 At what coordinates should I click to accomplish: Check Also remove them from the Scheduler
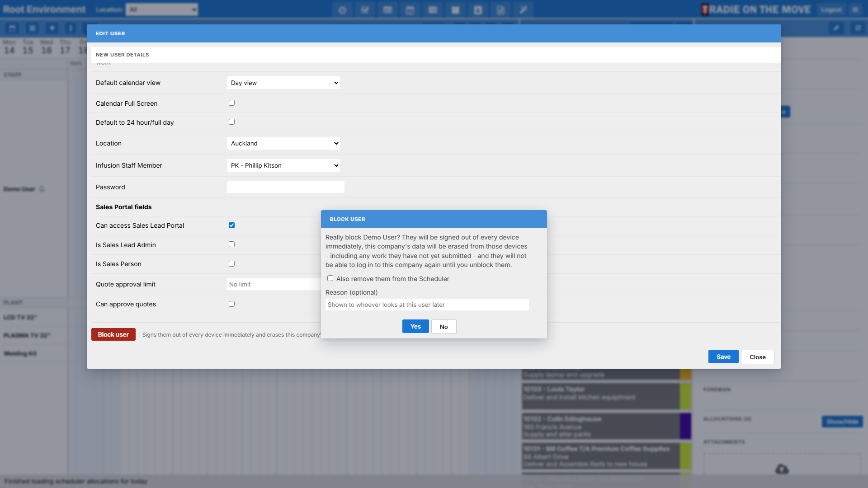[x=330, y=278]
